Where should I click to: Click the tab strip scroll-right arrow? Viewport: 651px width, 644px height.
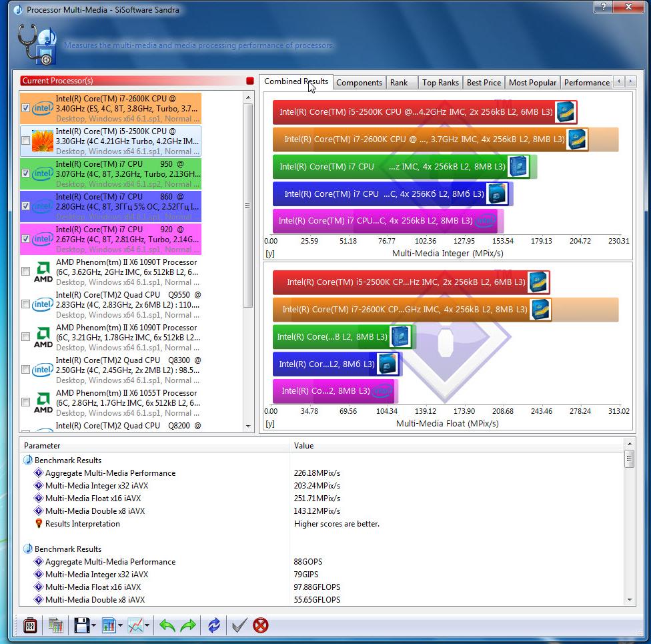click(631, 81)
